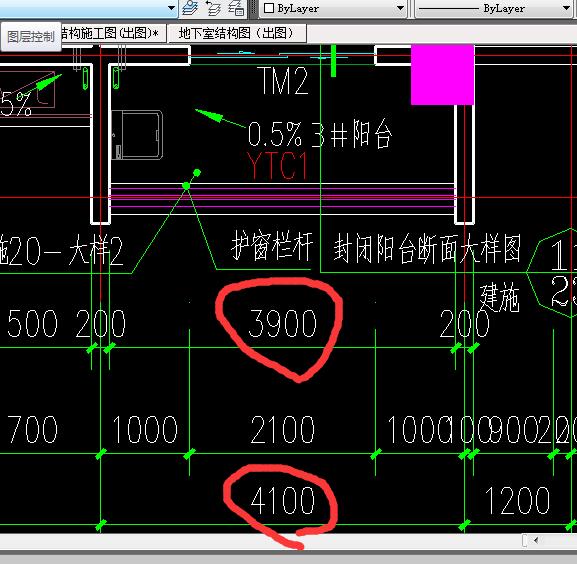The width and height of the screenshot is (577, 564).
Task: Open the layer states manager icon
Action: coord(236,8)
